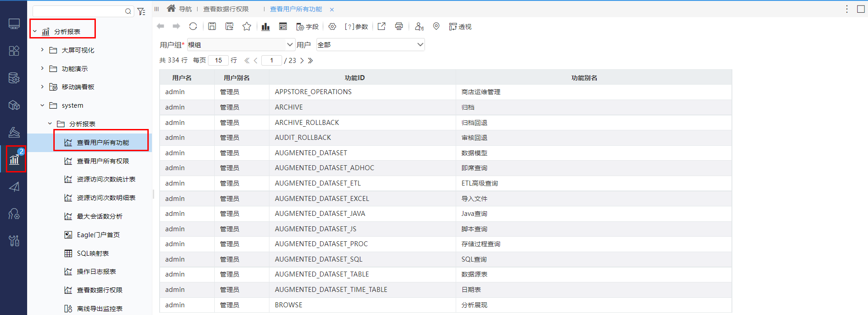This screenshot has height=315, width=868.
Task: Open Eagle门户首页 in tree
Action: click(x=98, y=235)
